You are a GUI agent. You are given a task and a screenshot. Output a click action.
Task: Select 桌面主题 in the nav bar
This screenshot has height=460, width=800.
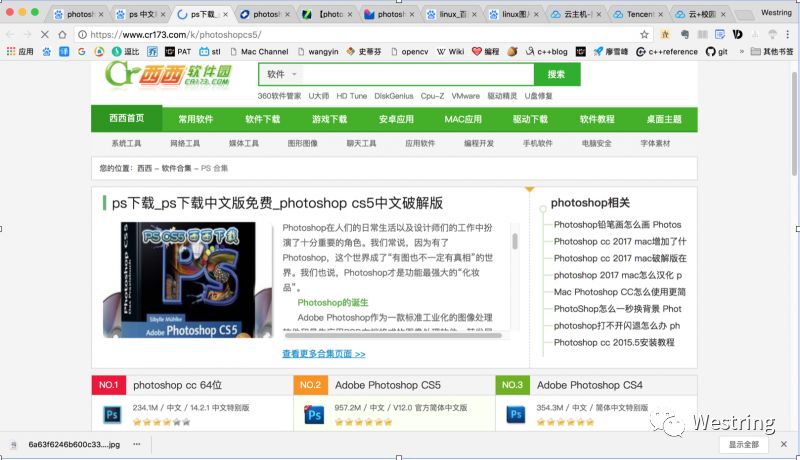click(x=664, y=119)
